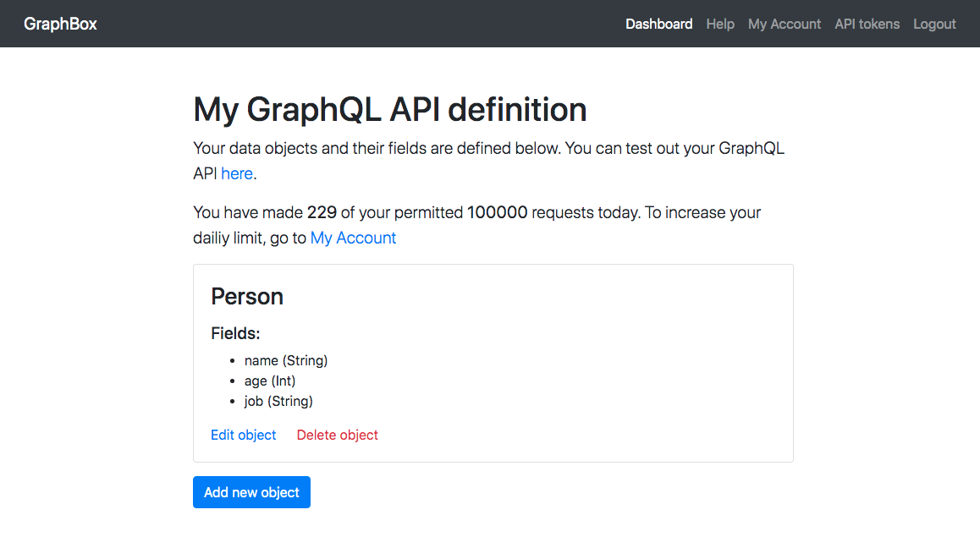Open My Account from the top navbar

tap(784, 24)
